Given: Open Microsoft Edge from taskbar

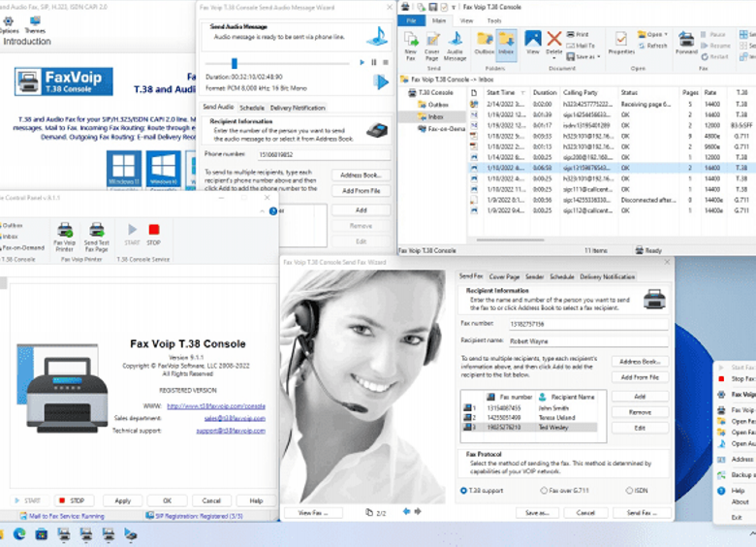Looking at the screenshot, I should pyautogui.click(x=19, y=534).
